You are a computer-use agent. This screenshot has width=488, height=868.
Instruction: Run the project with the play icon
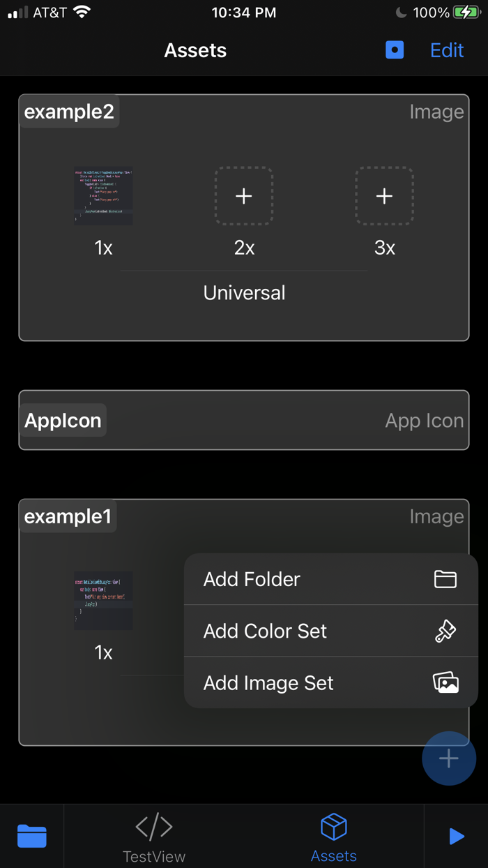(x=457, y=836)
